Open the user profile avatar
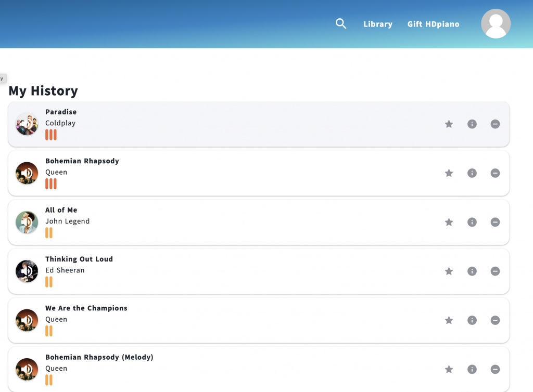Image resolution: width=533 pixels, height=392 pixels. pyautogui.click(x=496, y=24)
